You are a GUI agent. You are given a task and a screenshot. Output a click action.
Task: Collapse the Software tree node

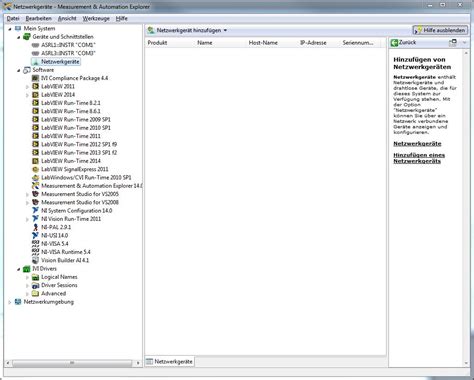(x=19, y=70)
